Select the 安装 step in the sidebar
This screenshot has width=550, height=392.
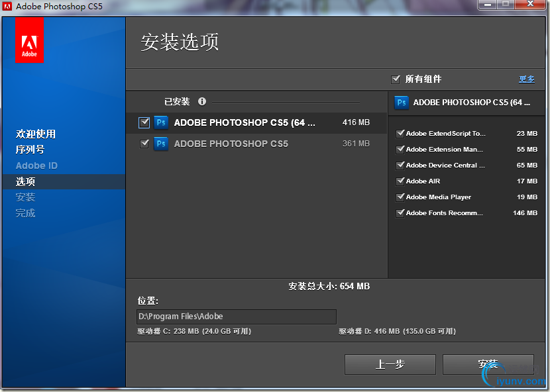coord(25,197)
